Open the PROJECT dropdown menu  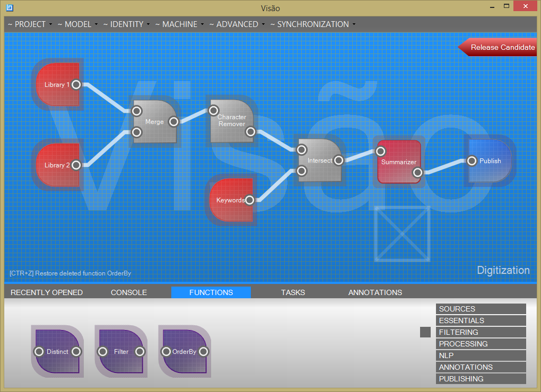[x=30, y=24]
